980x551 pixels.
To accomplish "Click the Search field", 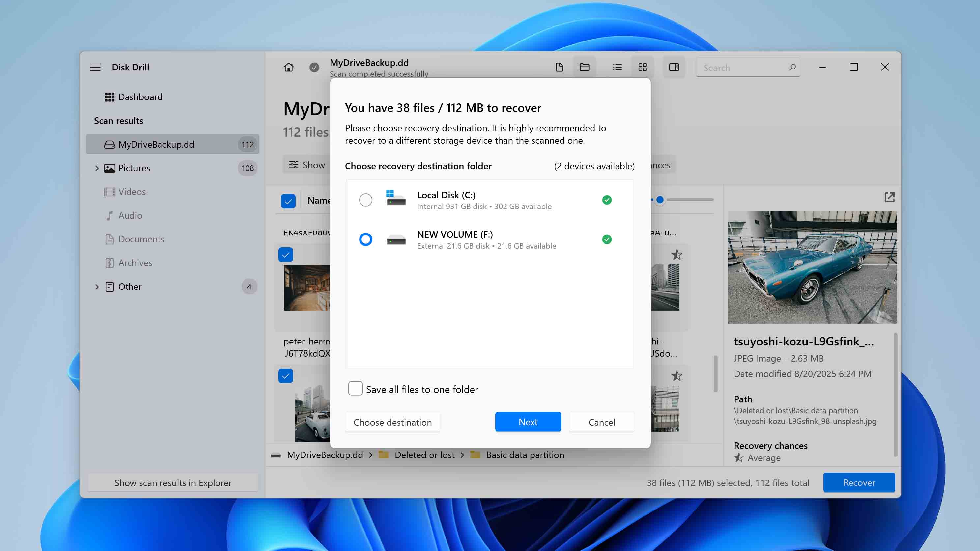I will point(746,67).
